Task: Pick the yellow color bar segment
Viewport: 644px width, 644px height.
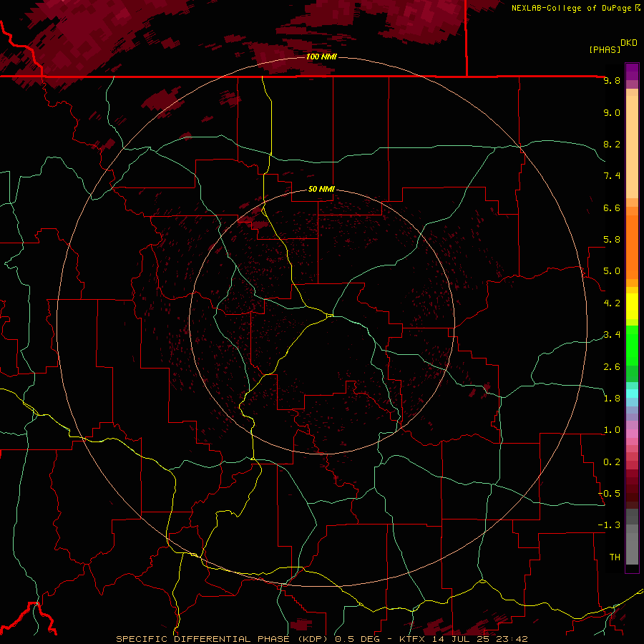Action: click(632, 306)
